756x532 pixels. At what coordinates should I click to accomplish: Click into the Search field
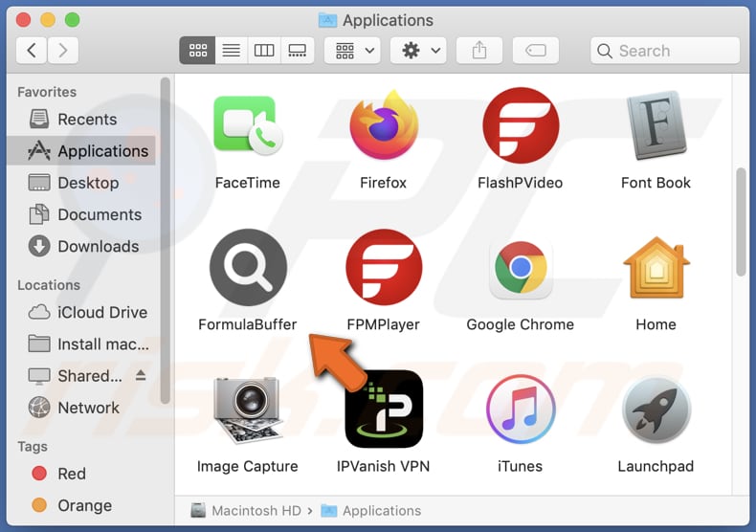pyautogui.click(x=665, y=51)
